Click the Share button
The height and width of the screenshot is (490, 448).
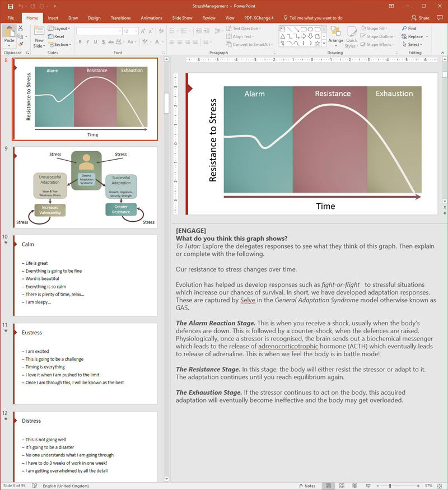tap(420, 18)
